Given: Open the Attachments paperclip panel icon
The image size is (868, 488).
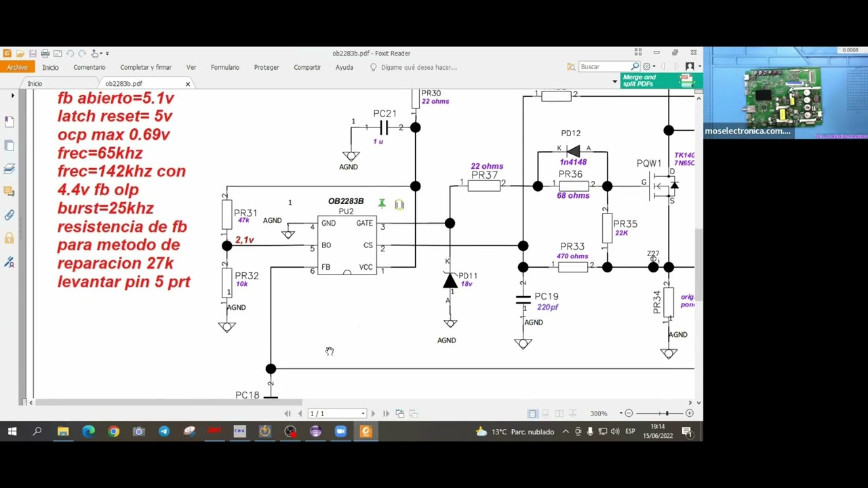Looking at the screenshot, I should [9, 215].
